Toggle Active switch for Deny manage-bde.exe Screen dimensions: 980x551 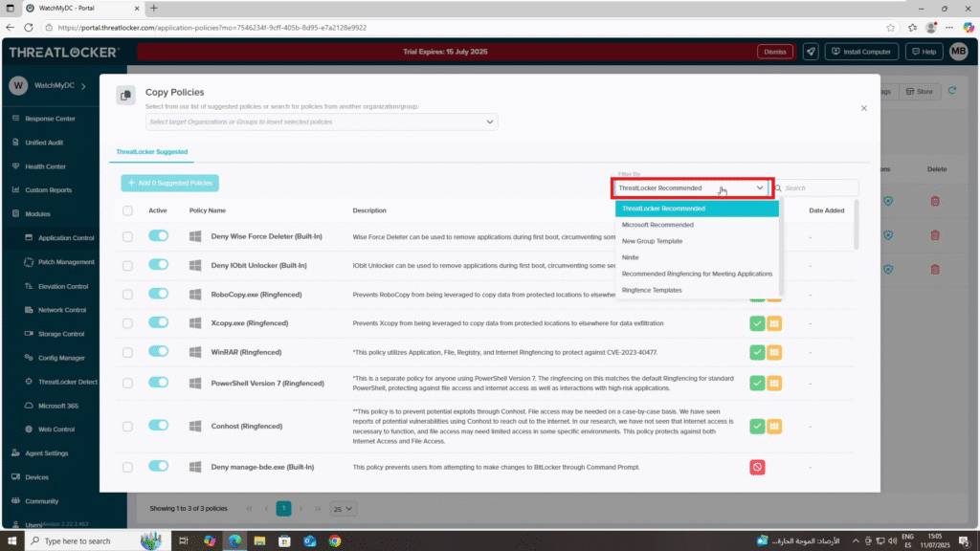click(x=159, y=466)
